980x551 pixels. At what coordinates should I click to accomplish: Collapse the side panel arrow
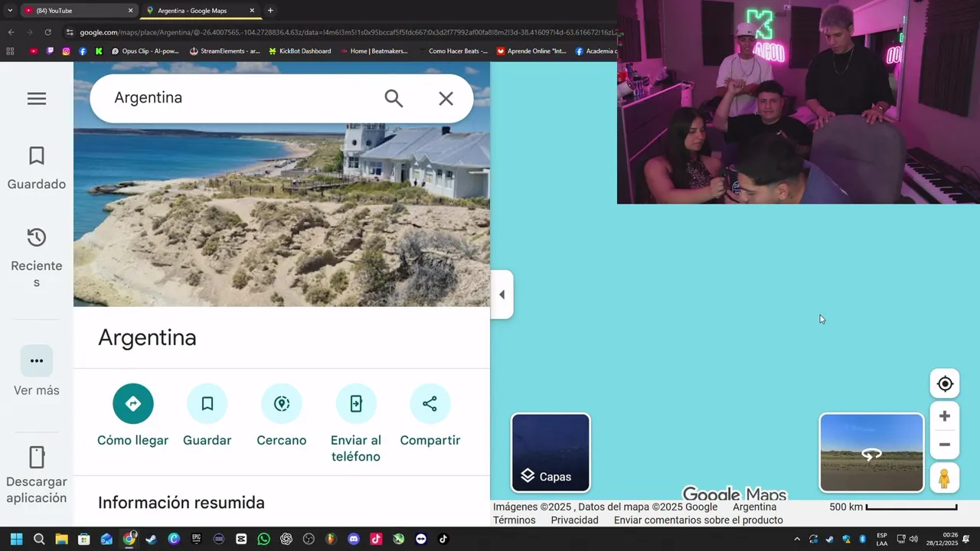501,295
